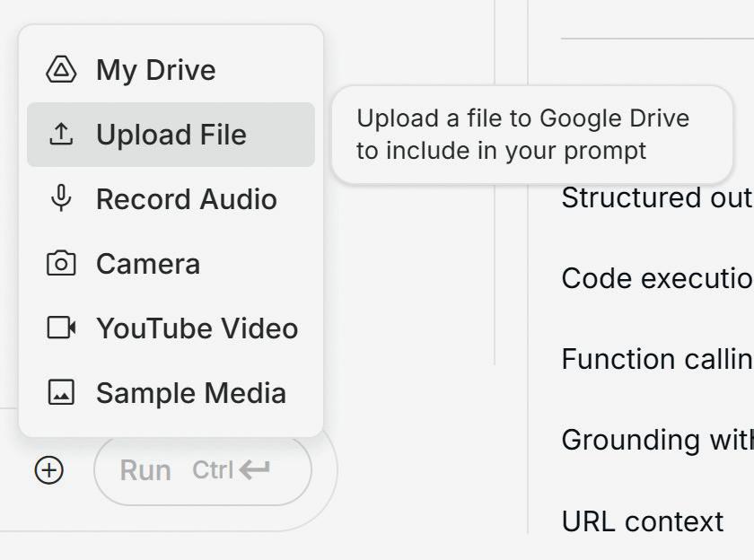Choose Sample Media entry

[191, 393]
